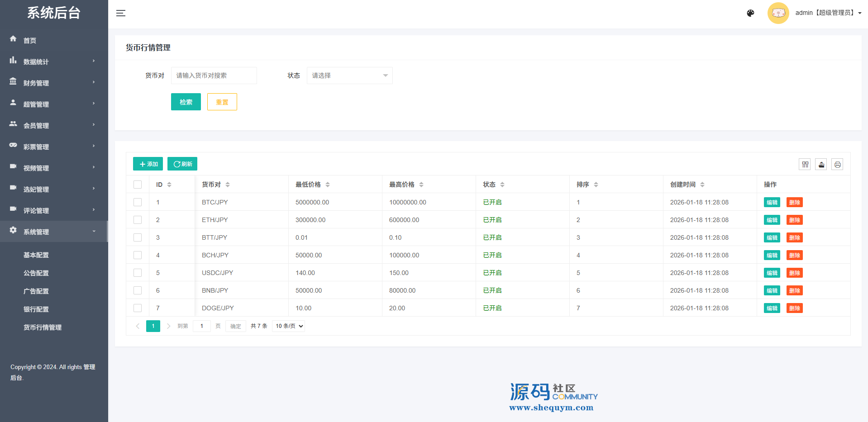
Task: Open the column filter grid icon
Action: click(805, 165)
